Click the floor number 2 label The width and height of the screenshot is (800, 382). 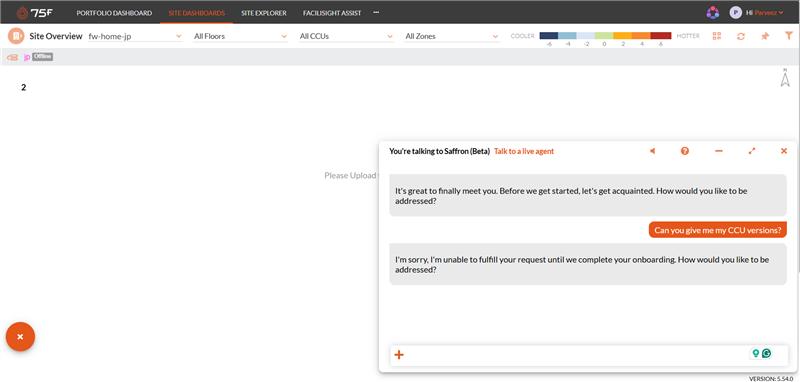23,87
